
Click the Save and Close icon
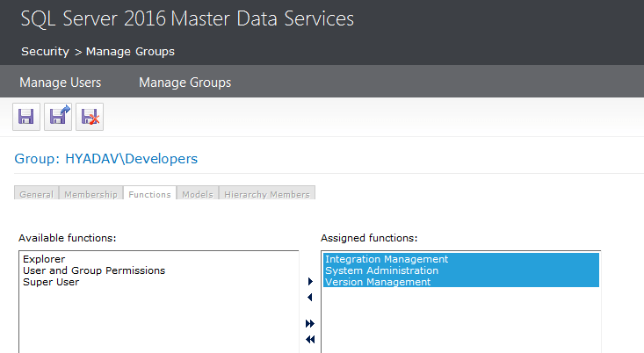(58, 117)
